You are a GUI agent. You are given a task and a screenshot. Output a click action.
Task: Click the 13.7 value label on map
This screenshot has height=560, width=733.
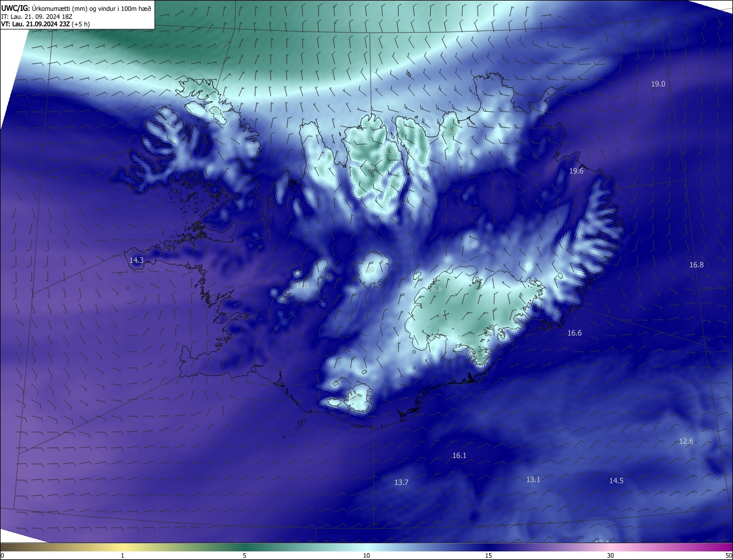click(x=401, y=483)
